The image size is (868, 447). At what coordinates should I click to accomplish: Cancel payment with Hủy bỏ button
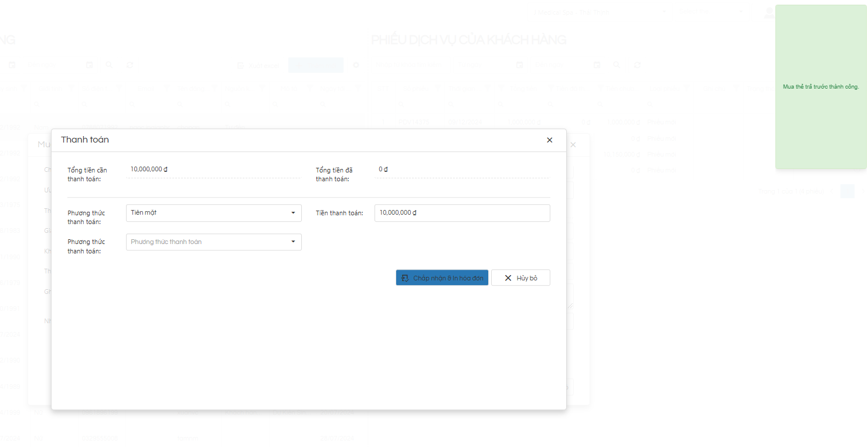click(520, 278)
